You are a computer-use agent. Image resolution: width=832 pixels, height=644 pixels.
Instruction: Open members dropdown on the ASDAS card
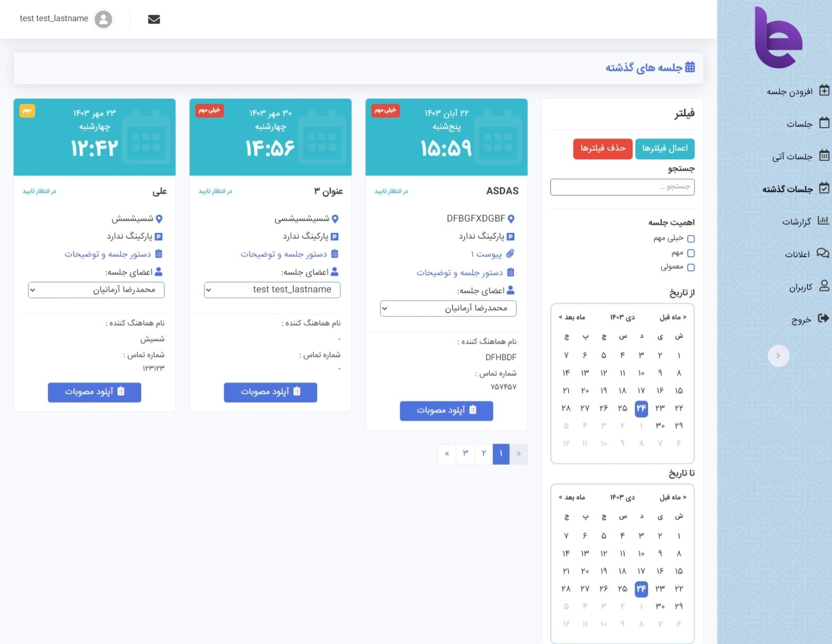coord(448,308)
